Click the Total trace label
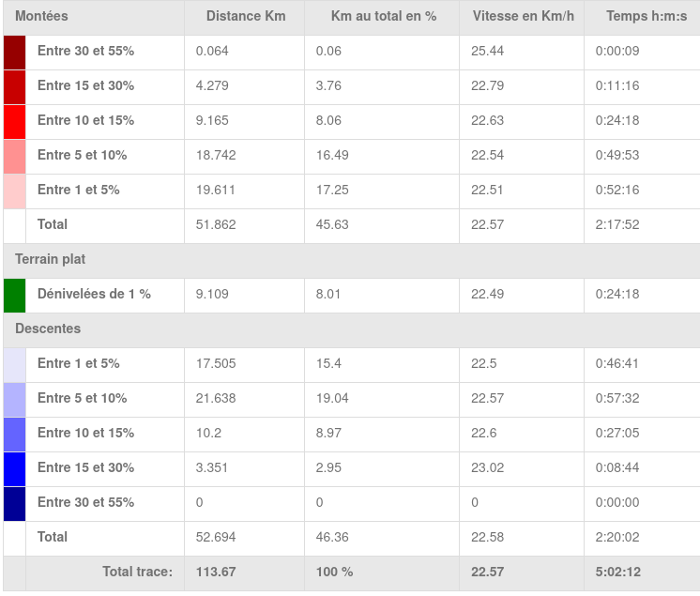700x596 pixels. (137, 572)
